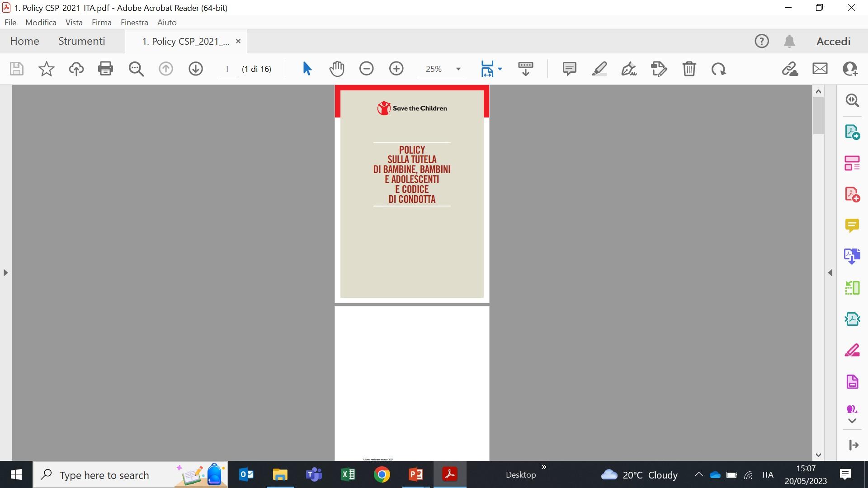Go to next page arrow
The image size is (868, 488).
[x=196, y=69]
